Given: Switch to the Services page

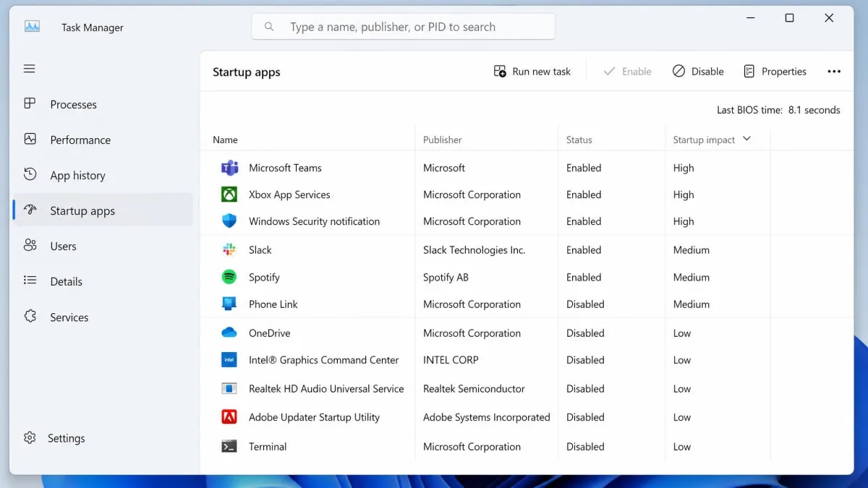Looking at the screenshot, I should (103, 317).
